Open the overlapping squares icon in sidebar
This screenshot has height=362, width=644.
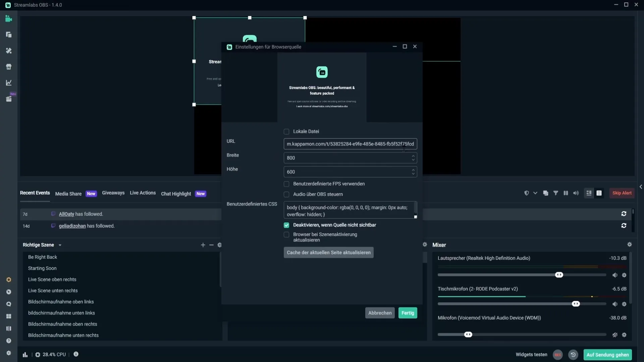pyautogui.click(x=9, y=35)
